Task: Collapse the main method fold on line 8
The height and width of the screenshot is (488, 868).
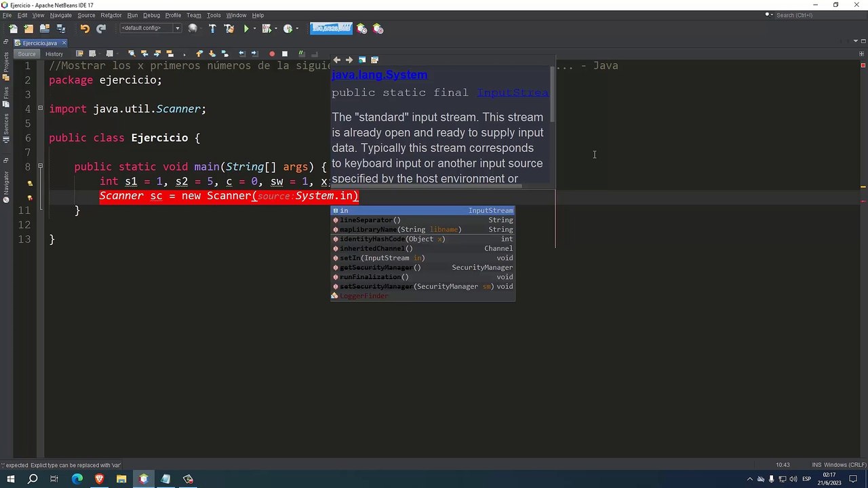Action: pos(40,165)
